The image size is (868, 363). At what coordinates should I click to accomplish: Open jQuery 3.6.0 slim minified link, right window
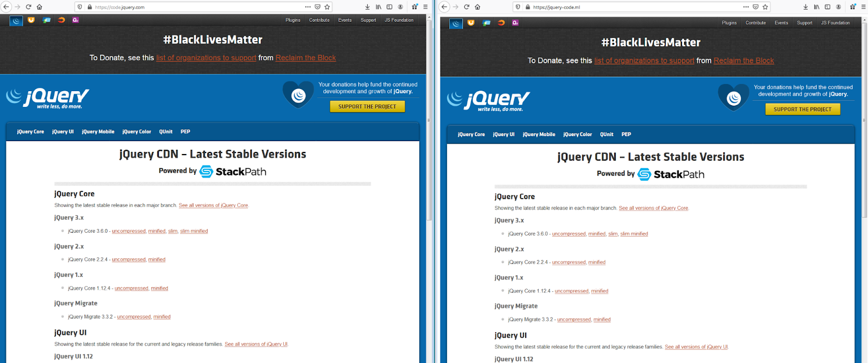pyautogui.click(x=634, y=234)
